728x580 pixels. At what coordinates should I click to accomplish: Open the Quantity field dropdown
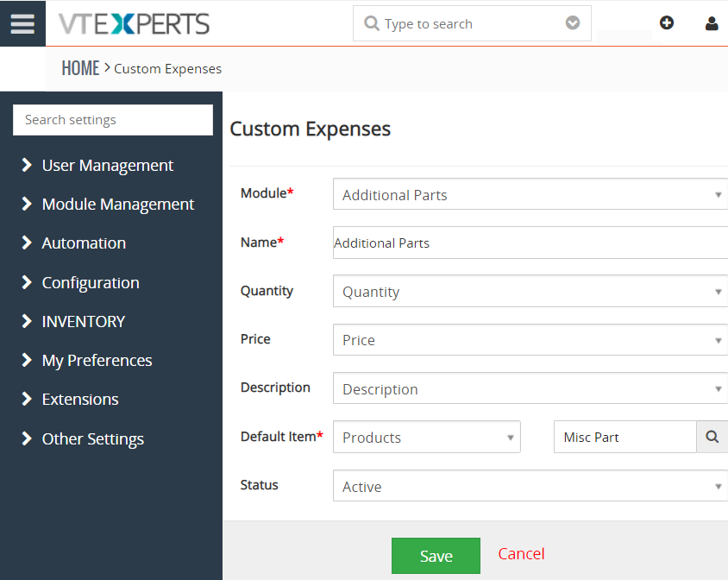(x=530, y=292)
